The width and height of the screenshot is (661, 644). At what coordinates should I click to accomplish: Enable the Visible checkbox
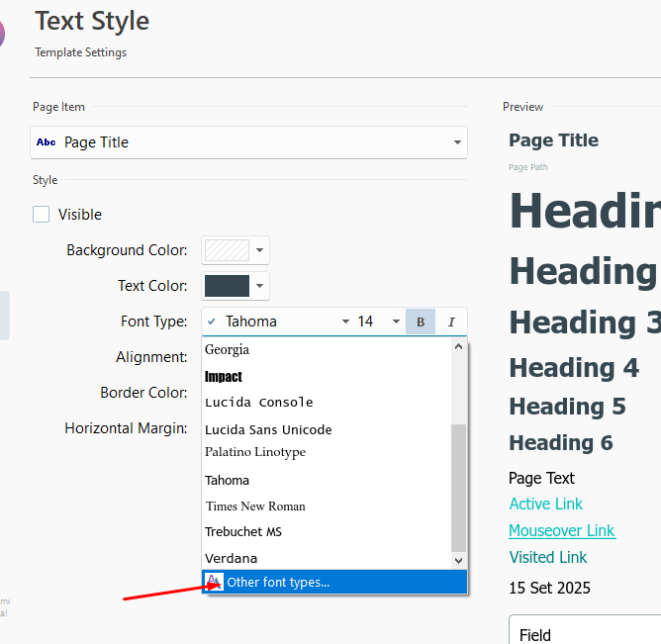click(42, 215)
